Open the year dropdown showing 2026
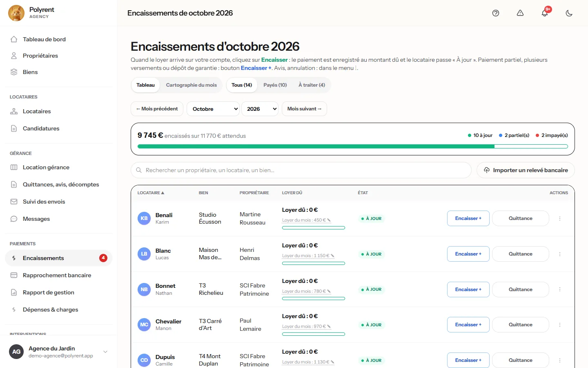 pos(260,109)
